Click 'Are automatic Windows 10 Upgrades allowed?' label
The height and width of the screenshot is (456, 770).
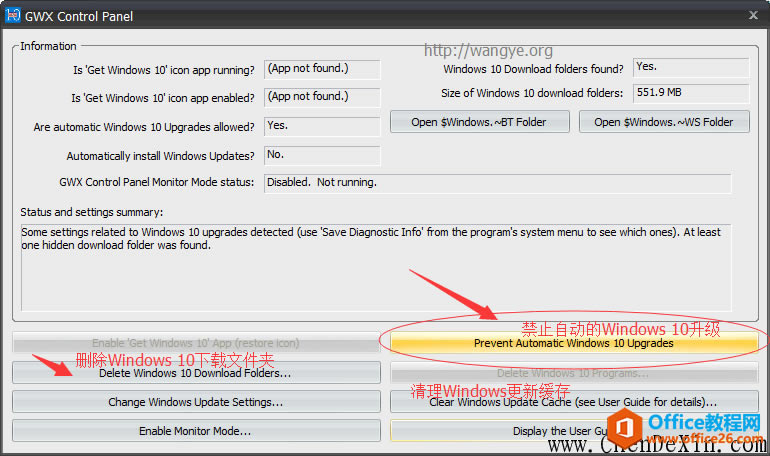click(x=144, y=127)
